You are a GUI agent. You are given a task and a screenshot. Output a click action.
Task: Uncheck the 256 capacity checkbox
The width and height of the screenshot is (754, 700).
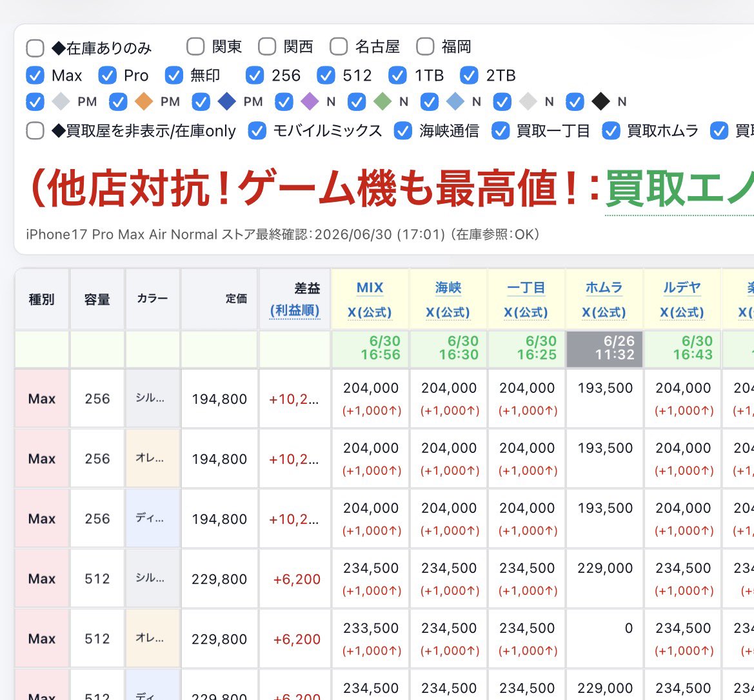[254, 75]
